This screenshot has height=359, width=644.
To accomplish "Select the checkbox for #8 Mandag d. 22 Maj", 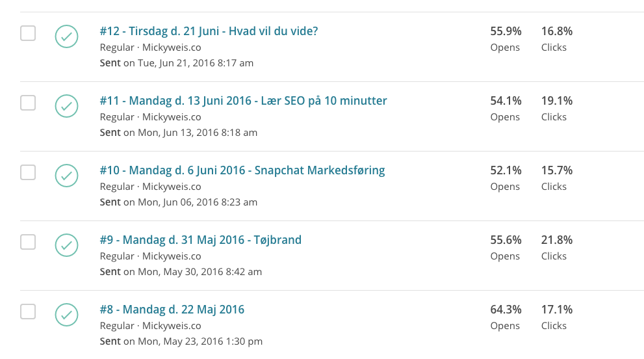I will (x=28, y=312).
